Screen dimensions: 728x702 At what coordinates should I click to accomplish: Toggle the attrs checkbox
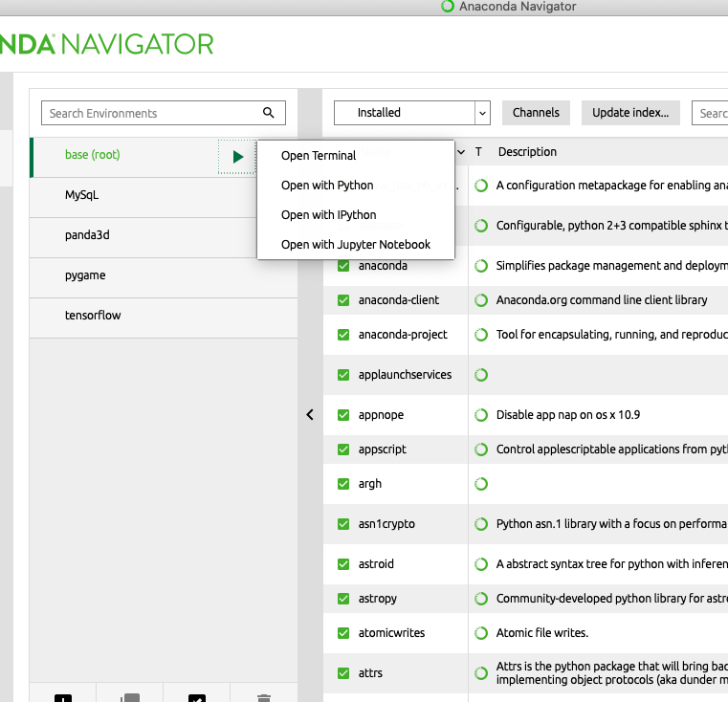coord(343,673)
